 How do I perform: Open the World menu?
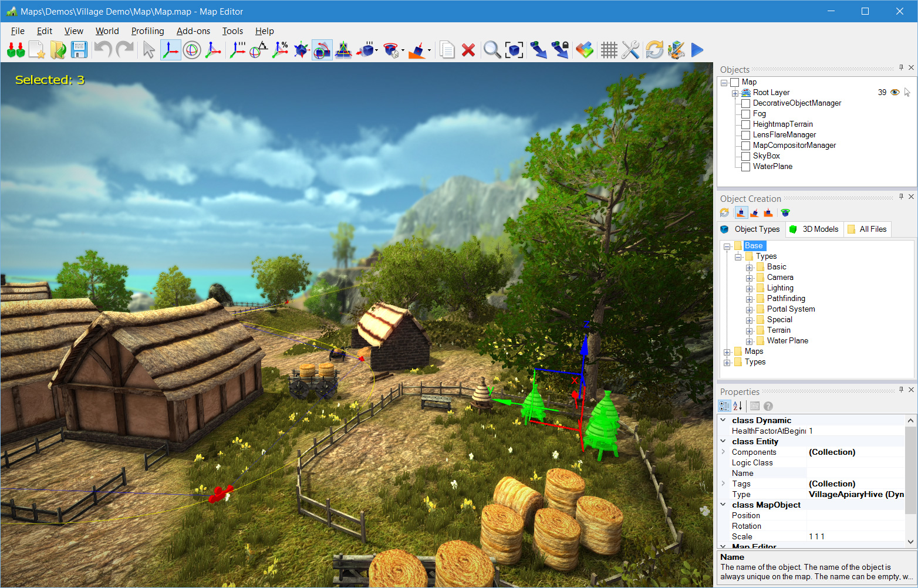(107, 31)
